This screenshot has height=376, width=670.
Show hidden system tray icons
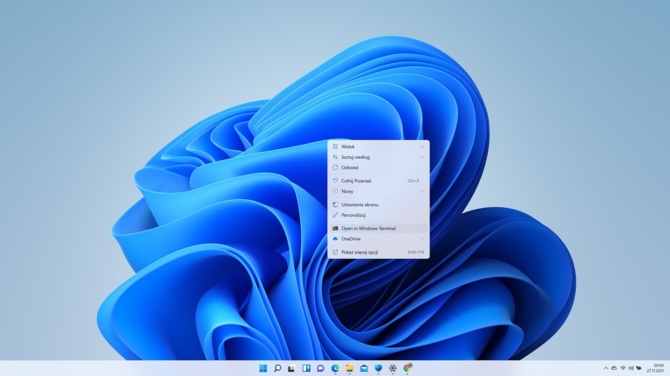tap(606, 368)
